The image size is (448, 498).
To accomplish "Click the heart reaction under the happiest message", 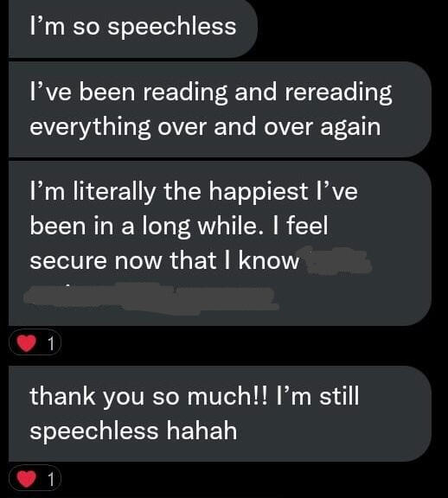I will [26, 343].
